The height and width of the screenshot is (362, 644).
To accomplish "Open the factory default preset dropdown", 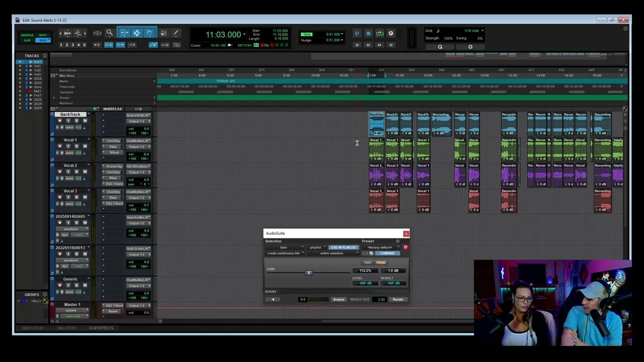I will (x=381, y=247).
